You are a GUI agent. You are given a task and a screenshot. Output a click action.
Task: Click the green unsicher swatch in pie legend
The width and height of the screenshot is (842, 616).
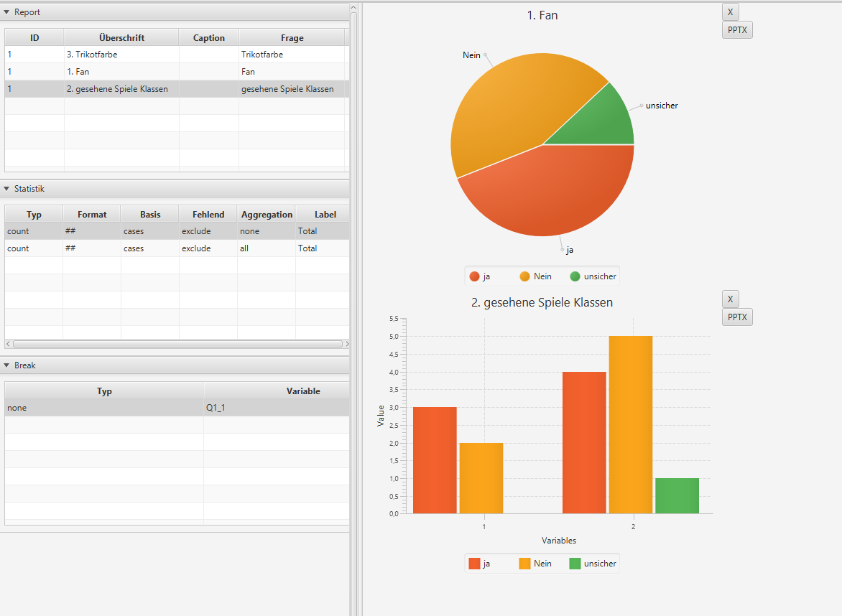coord(575,276)
